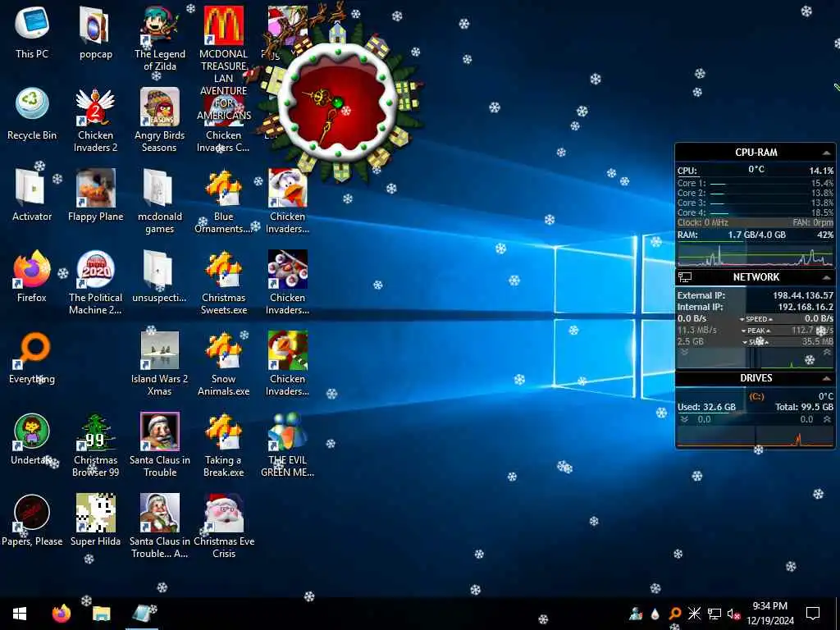Open clock showing 9:34 PM

point(769,614)
